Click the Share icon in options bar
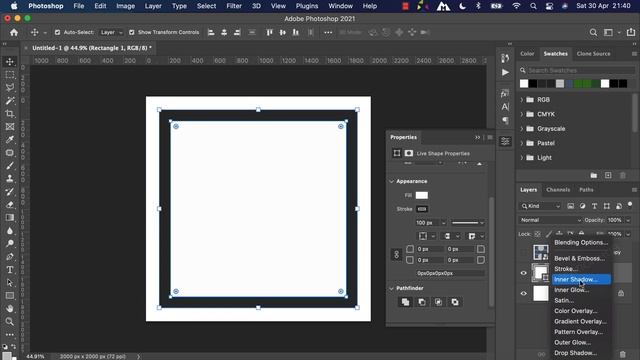The width and height of the screenshot is (640, 360). [631, 32]
